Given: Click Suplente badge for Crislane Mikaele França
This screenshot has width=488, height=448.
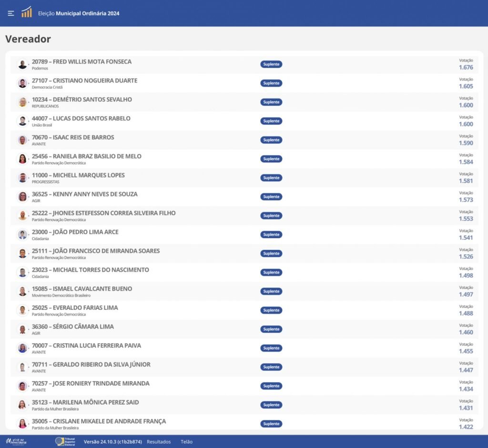Looking at the screenshot, I should [271, 424].
